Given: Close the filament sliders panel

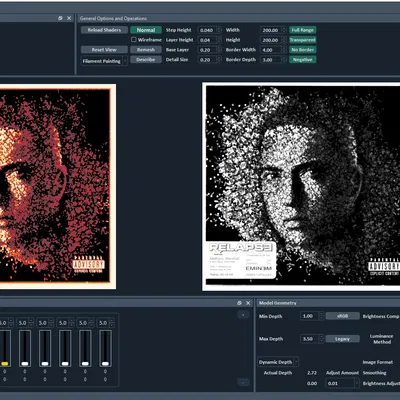Looking at the screenshot, I should pyautogui.click(x=248, y=303).
